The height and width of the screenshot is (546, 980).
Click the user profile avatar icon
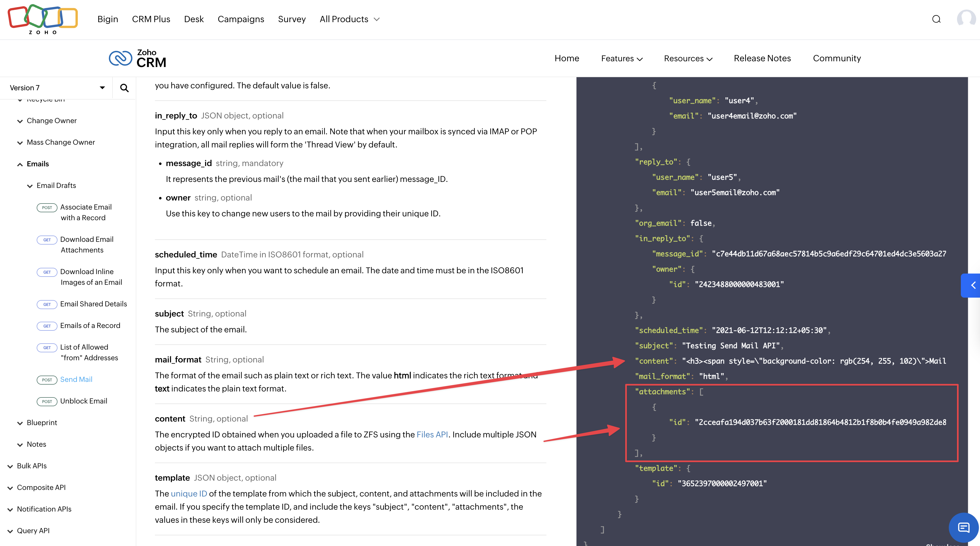[x=966, y=18]
